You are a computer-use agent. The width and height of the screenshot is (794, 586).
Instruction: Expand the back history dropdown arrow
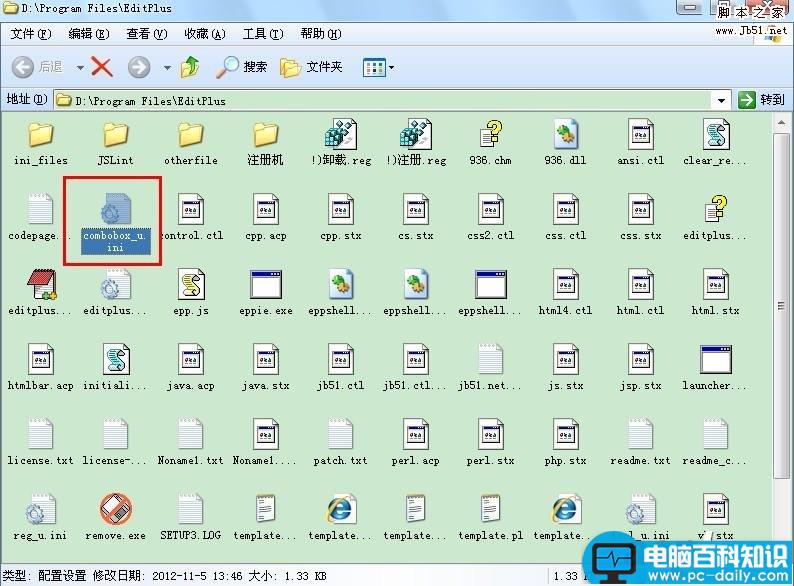click(x=80, y=67)
